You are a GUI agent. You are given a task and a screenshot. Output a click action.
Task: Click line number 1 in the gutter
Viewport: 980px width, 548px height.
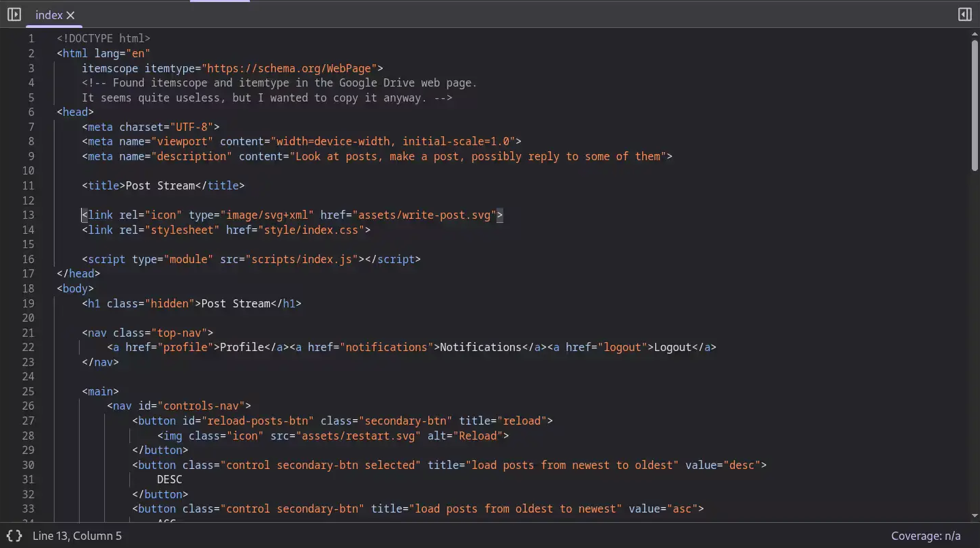(x=31, y=38)
